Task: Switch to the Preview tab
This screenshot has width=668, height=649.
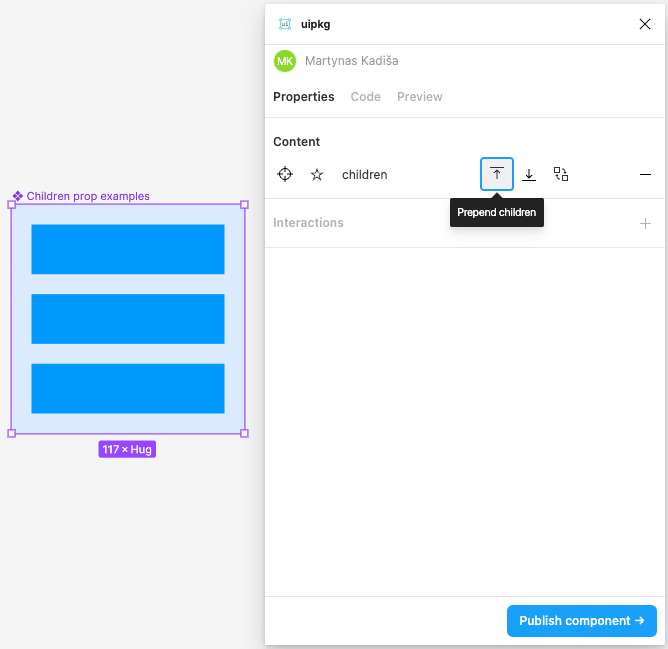Action: click(419, 97)
